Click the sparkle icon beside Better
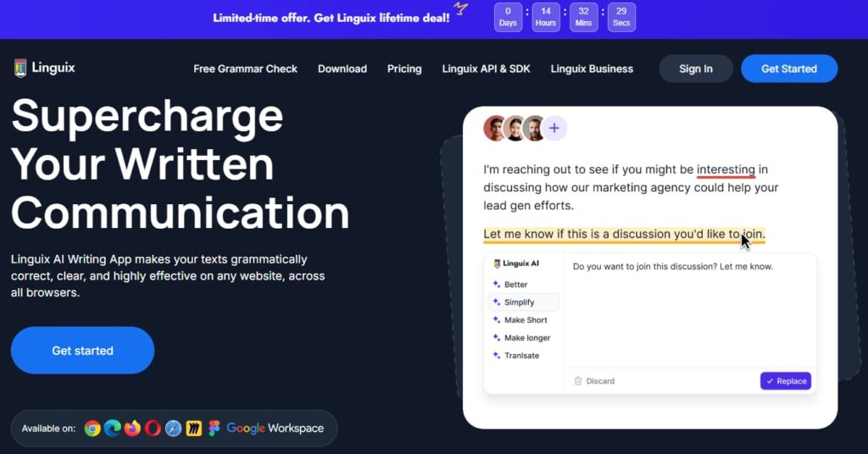This screenshot has height=454, width=868. point(497,285)
